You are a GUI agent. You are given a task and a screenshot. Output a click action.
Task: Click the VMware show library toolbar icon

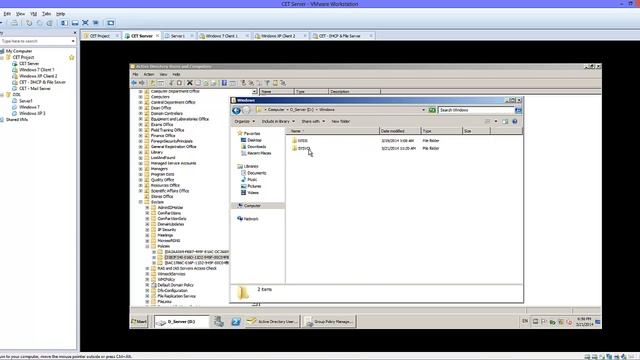[64, 23]
